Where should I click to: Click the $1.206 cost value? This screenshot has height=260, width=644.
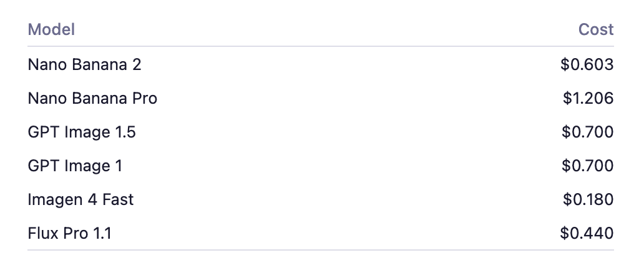tap(588, 98)
